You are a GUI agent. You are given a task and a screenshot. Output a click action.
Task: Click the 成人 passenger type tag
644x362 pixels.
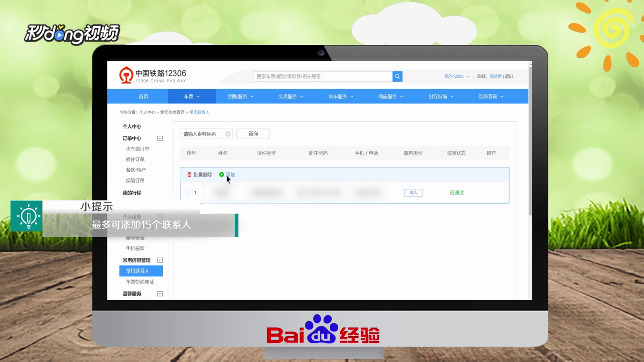413,193
